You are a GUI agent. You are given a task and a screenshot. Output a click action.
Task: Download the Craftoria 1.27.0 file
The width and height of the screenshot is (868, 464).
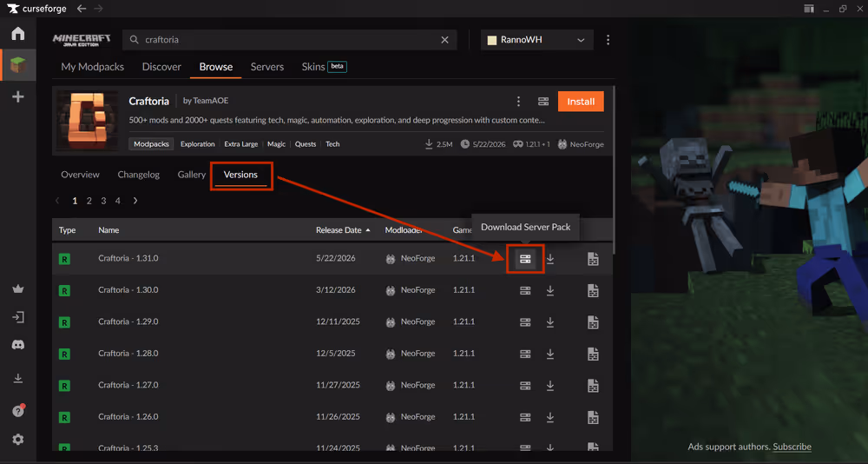(550, 385)
